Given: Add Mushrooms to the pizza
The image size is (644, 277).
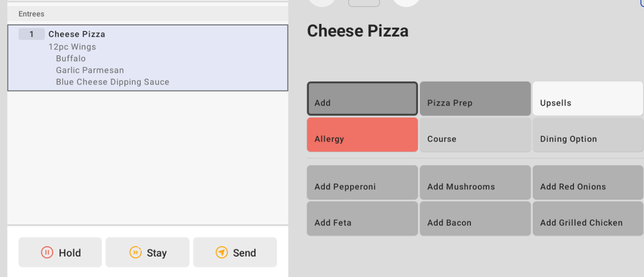Looking at the screenshot, I should 475,183.
